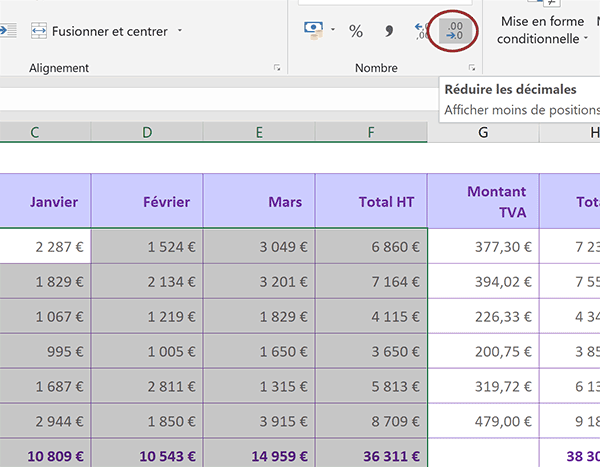600x467 pixels.
Task: Select column C header
Action: coord(45,132)
